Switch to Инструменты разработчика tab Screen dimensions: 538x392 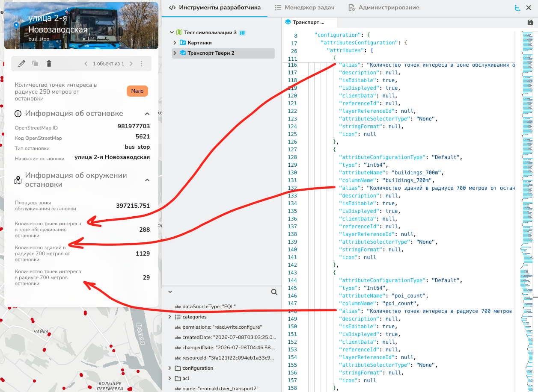214,8
